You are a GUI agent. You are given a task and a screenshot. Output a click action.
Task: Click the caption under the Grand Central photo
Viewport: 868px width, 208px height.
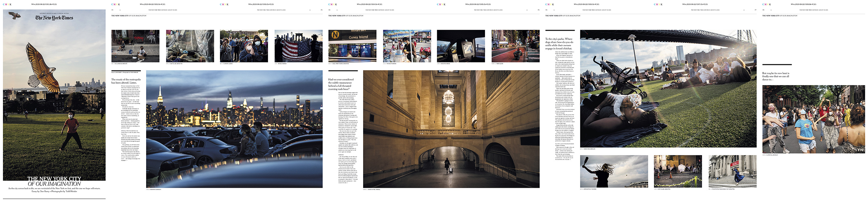click(x=372, y=189)
